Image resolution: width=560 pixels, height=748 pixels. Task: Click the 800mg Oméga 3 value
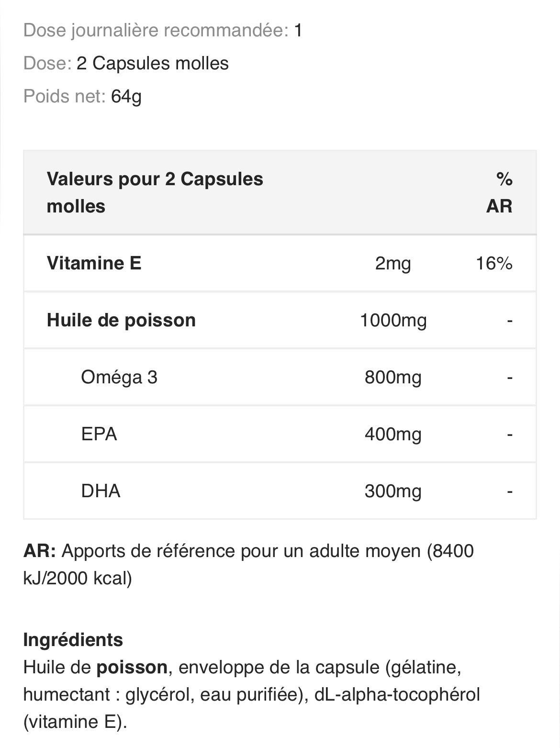[x=393, y=377]
